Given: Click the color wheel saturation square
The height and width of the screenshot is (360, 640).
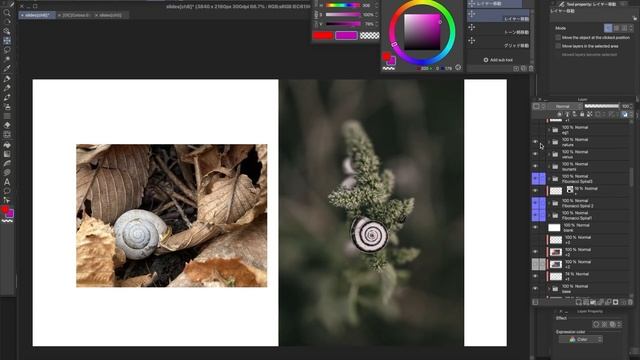Looking at the screenshot, I should point(422,32).
